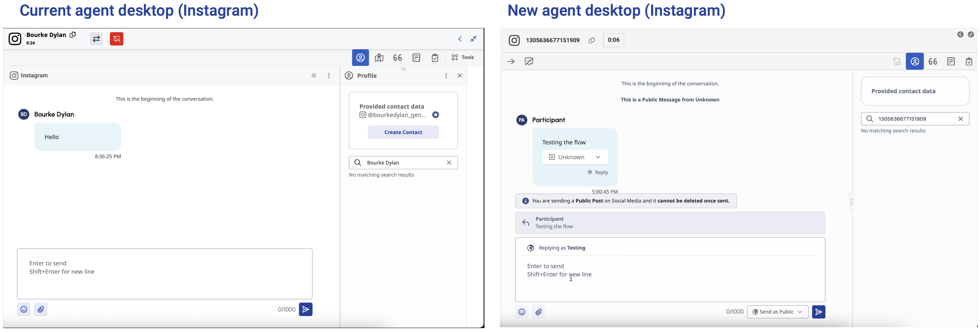Open the location map panel icon
This screenshot has height=333, width=980.
pyautogui.click(x=379, y=58)
